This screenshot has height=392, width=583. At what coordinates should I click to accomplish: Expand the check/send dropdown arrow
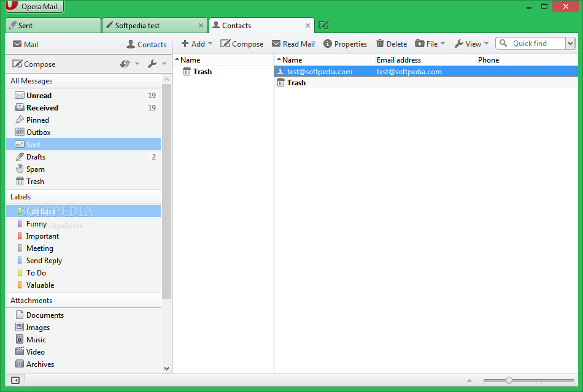coord(137,64)
